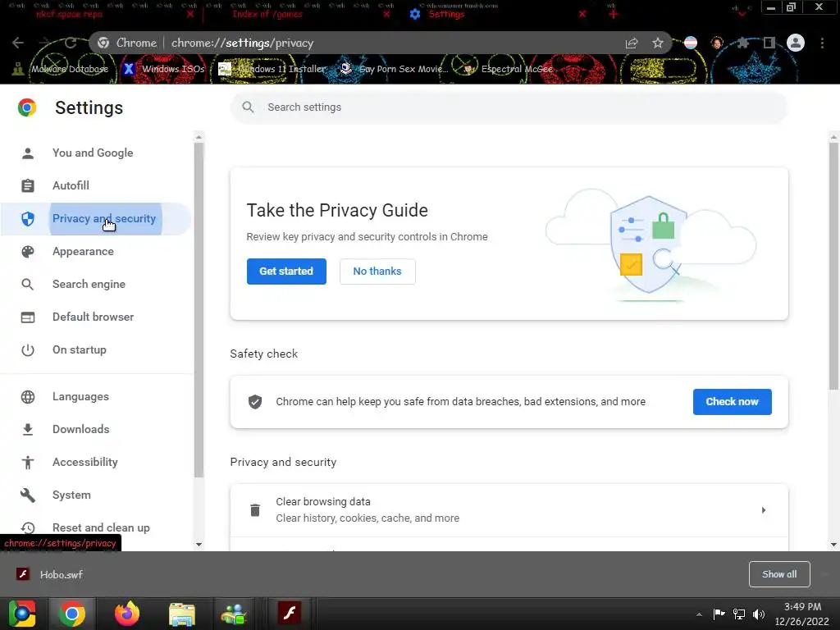
Task: Click the Chrome logo beside Settings title
Action: pos(27,107)
